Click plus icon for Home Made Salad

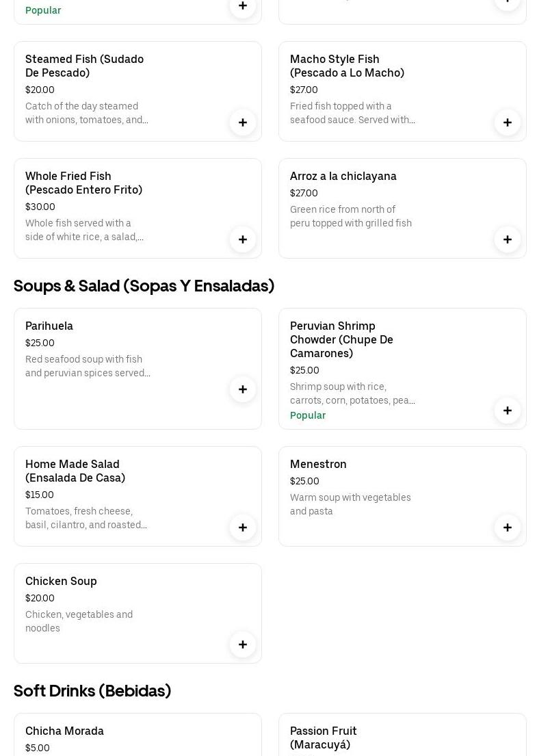243,527
